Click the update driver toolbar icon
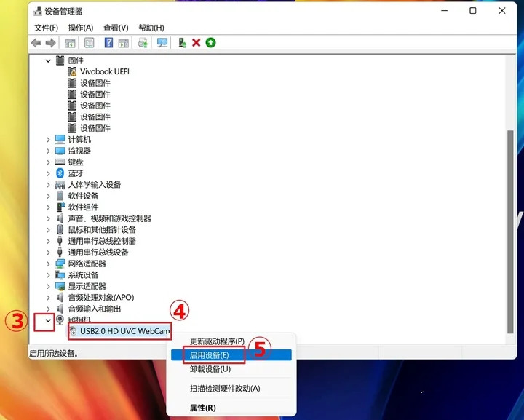The width and height of the screenshot is (524, 420). tap(181, 43)
